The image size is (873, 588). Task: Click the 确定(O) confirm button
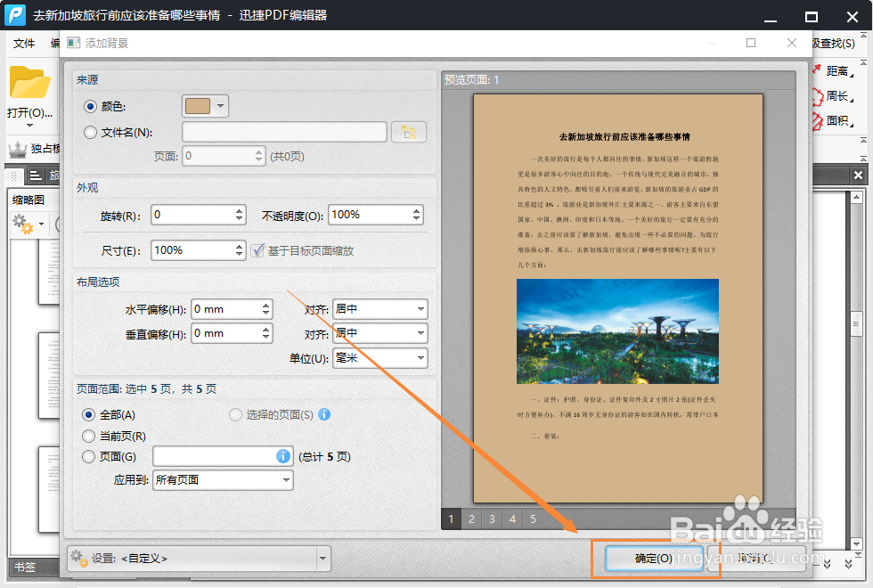pos(657,558)
